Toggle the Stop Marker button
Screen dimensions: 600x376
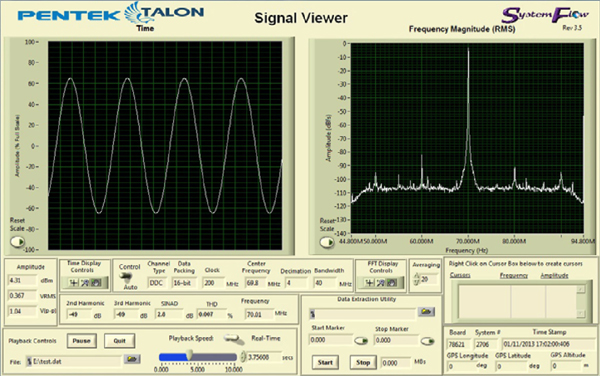pyautogui.click(x=427, y=341)
